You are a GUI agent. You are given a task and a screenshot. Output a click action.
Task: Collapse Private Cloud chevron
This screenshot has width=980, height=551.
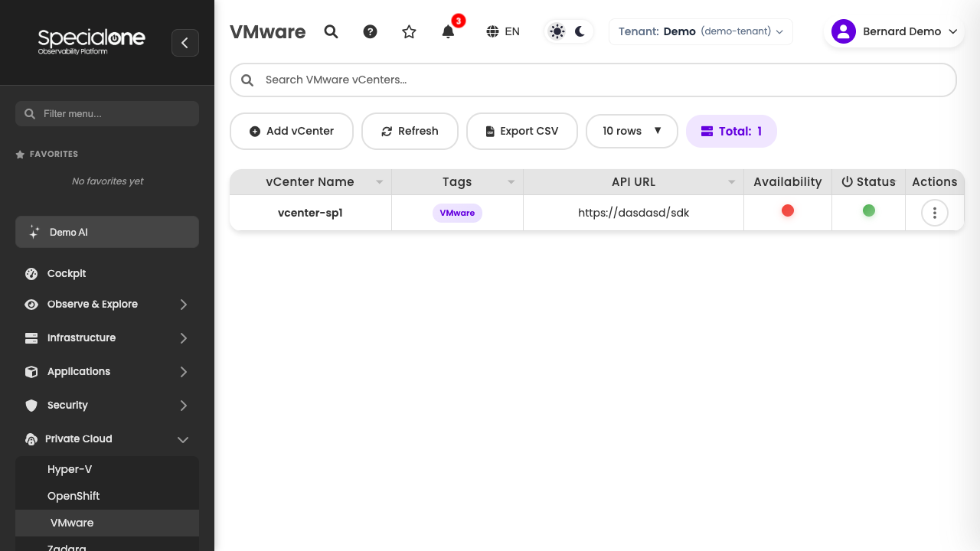(x=183, y=439)
